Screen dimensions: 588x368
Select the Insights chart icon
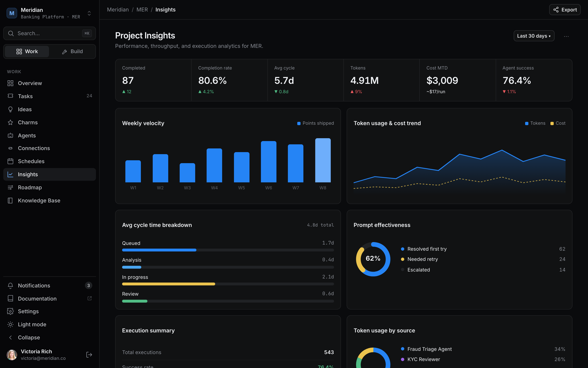[x=10, y=174]
